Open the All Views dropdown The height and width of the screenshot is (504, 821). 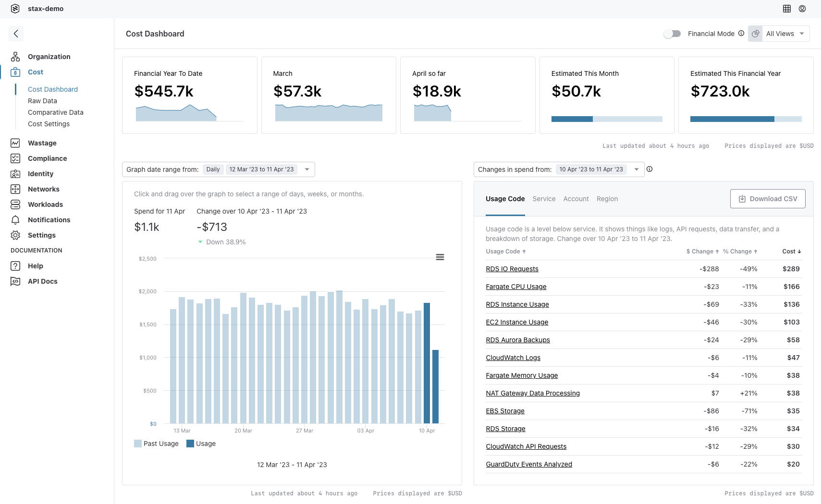(785, 34)
